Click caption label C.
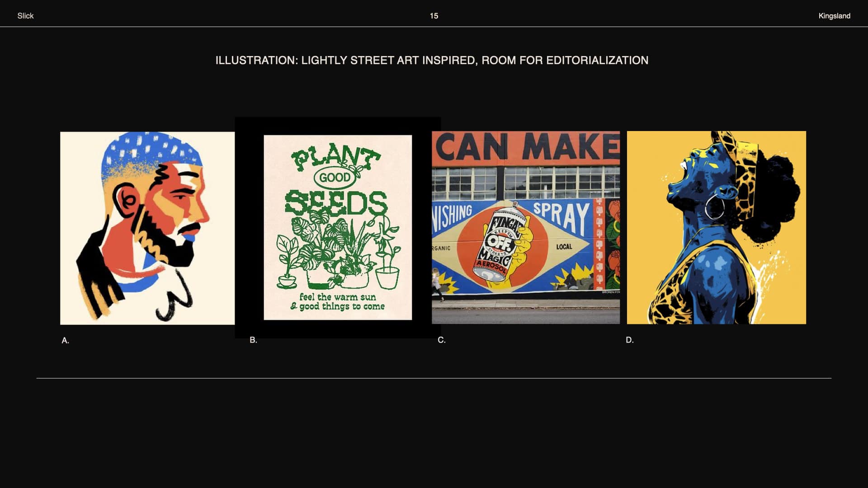Screen dimensions: 868x488 [x=442, y=340]
